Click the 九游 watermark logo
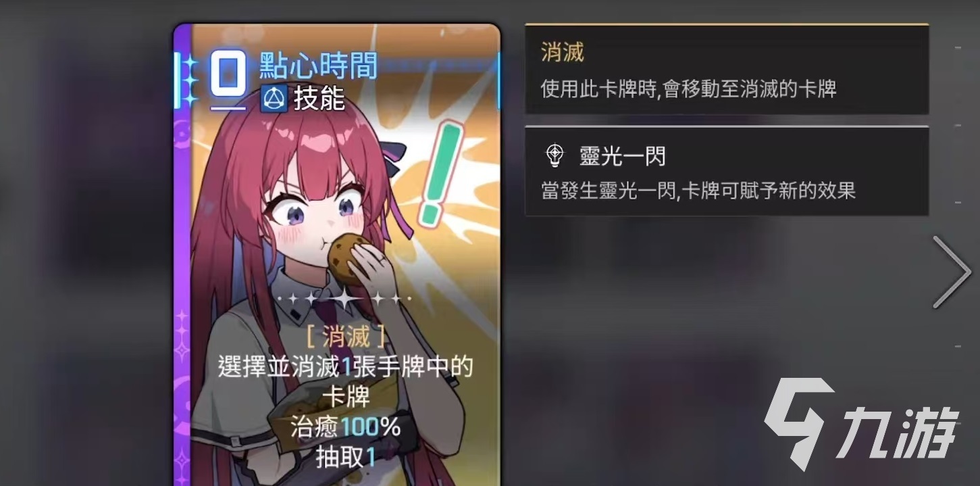Image resolution: width=980 pixels, height=486 pixels. click(863, 422)
